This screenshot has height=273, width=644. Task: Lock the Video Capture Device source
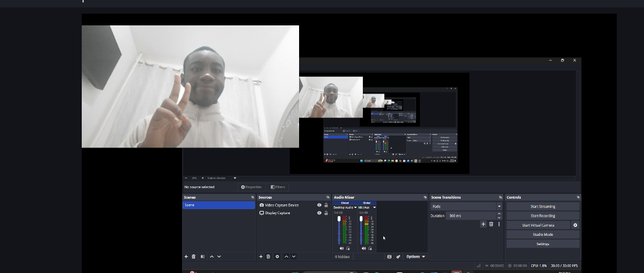click(326, 206)
